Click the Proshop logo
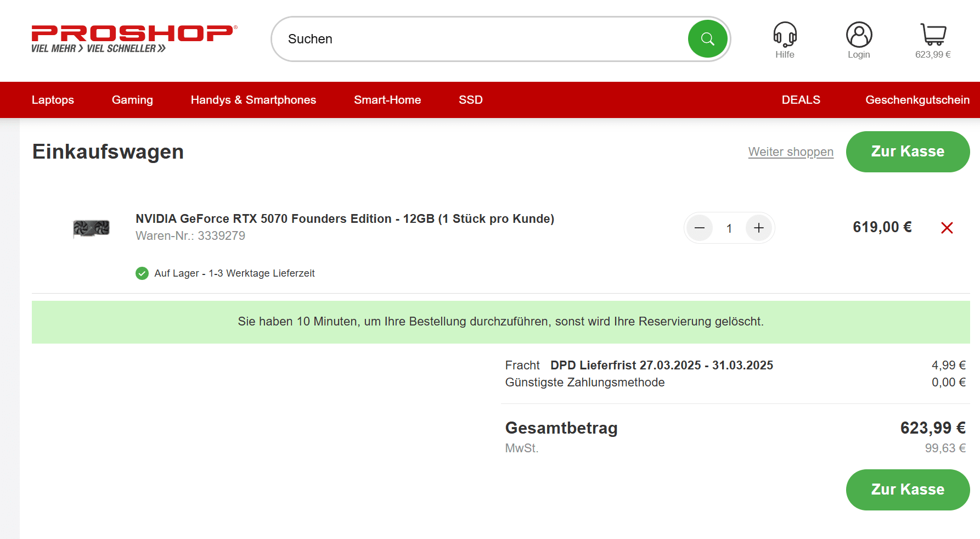Image resolution: width=980 pixels, height=539 pixels. click(134, 39)
